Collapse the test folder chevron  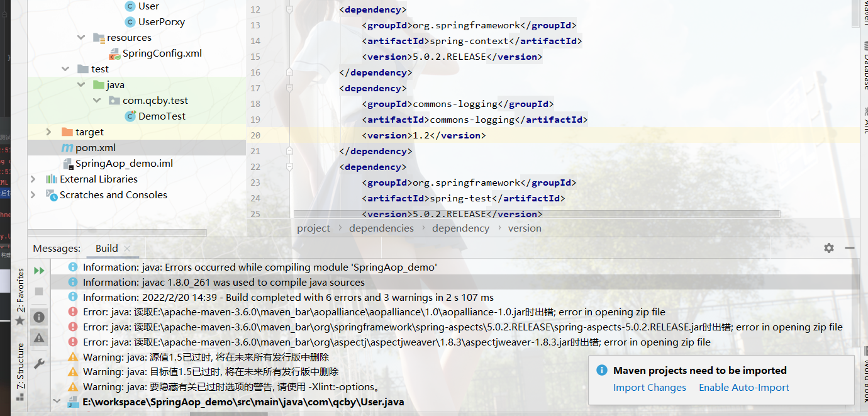point(65,69)
